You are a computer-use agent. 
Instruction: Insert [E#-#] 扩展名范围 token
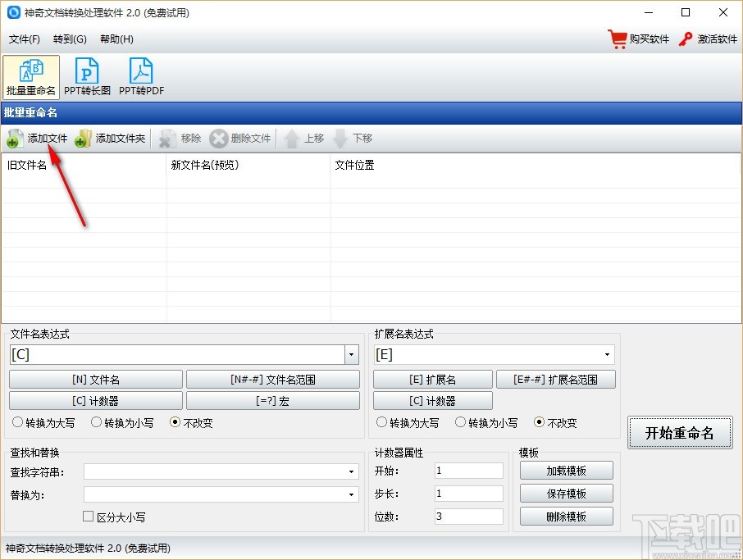tap(556, 380)
